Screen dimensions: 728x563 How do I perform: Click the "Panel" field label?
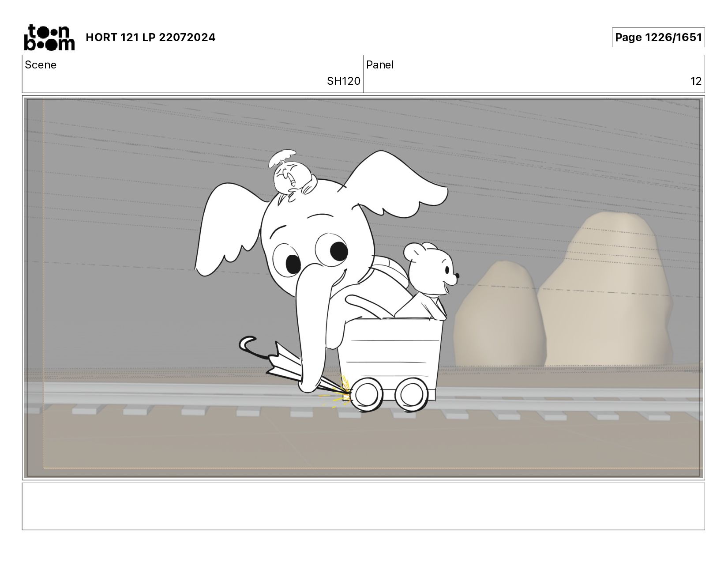tap(380, 65)
